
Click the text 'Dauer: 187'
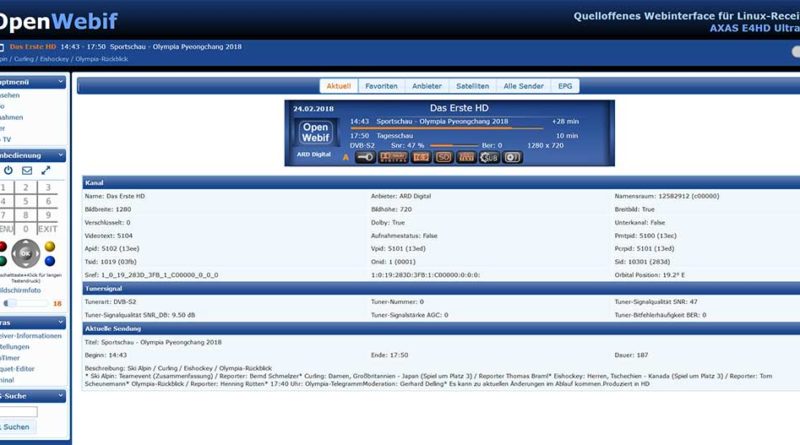coord(631,355)
